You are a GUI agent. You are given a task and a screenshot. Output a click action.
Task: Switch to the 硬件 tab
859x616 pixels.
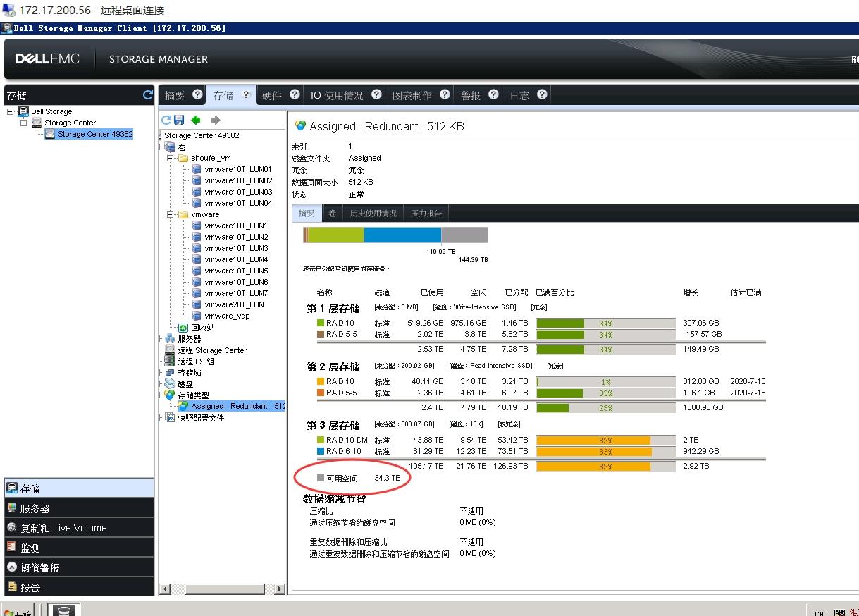click(272, 95)
